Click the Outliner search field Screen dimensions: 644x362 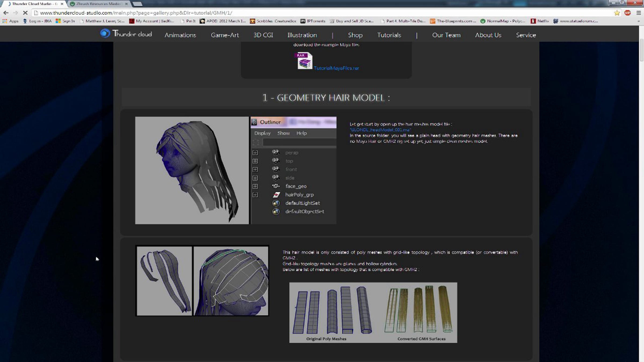[299, 142]
